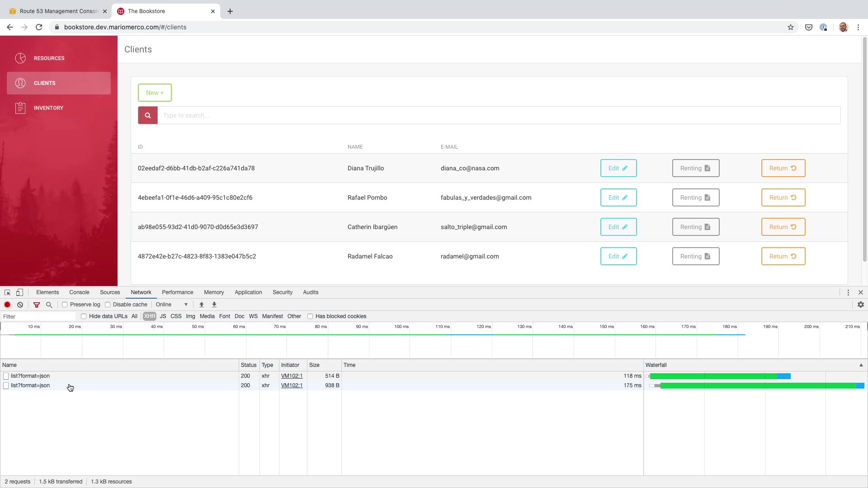Open DevTools network settings gear
This screenshot has height=488, width=868.
click(860, 305)
